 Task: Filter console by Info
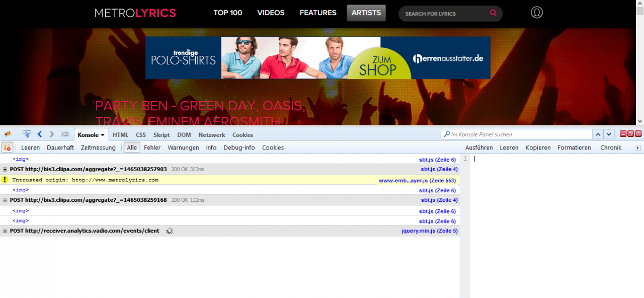coord(211,147)
